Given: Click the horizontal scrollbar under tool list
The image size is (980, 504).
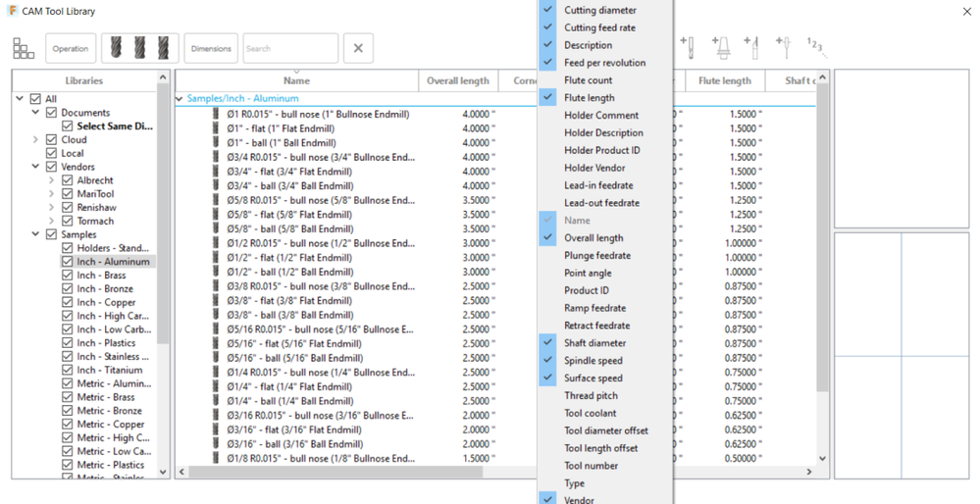Looking at the screenshot, I should click(x=495, y=473).
